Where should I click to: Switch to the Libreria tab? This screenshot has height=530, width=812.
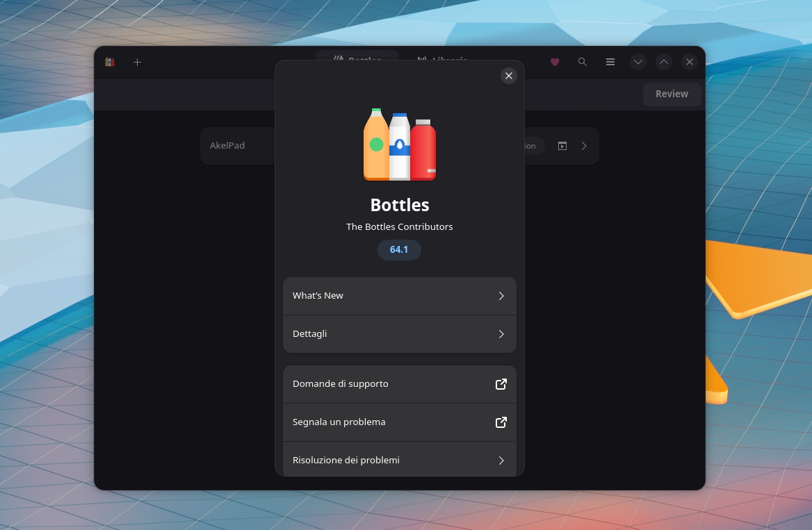pyautogui.click(x=443, y=58)
